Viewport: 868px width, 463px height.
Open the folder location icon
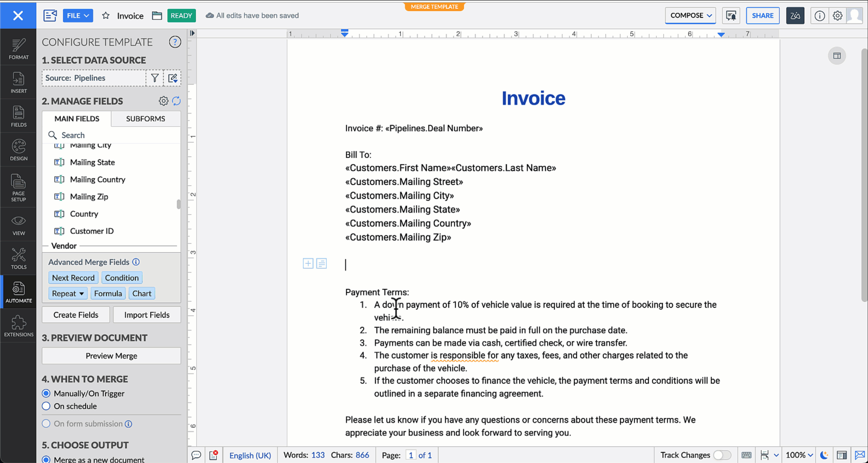(x=157, y=16)
